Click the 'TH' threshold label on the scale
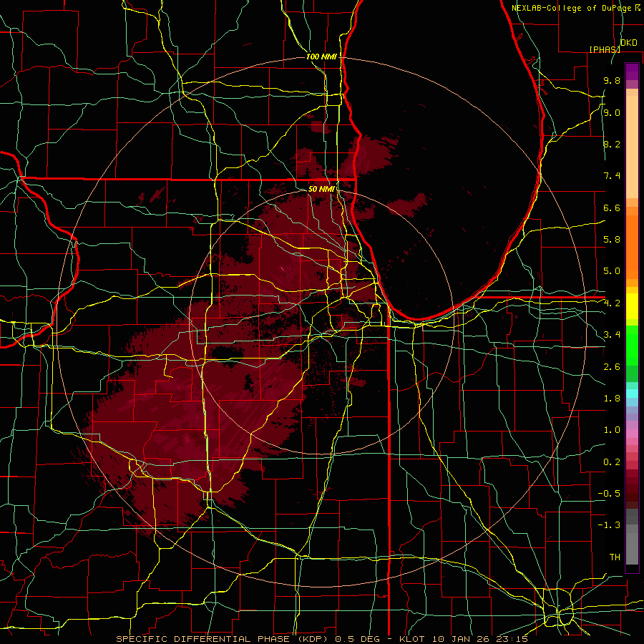 [615, 557]
